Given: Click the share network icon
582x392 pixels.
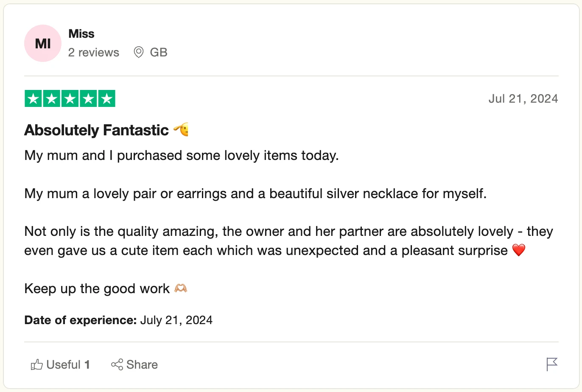Looking at the screenshot, I should (x=117, y=365).
